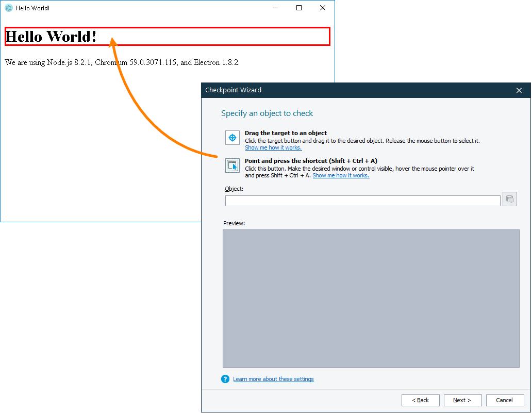This screenshot has width=532, height=413.
Task: Close the Checkpoint Wizard
Action: [519, 90]
